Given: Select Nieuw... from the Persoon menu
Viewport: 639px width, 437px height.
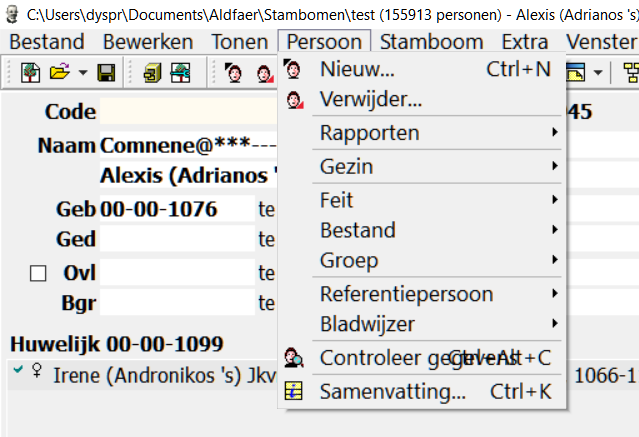Looking at the screenshot, I should 357,69.
